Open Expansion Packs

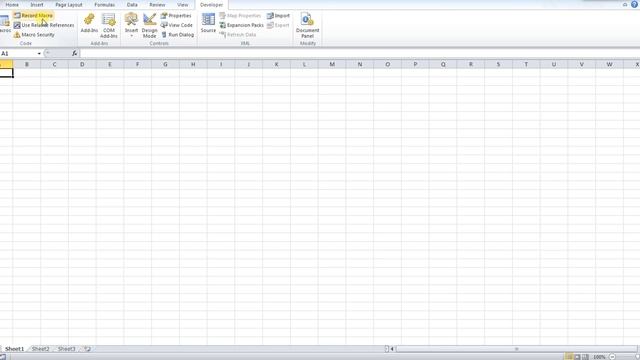click(x=242, y=25)
